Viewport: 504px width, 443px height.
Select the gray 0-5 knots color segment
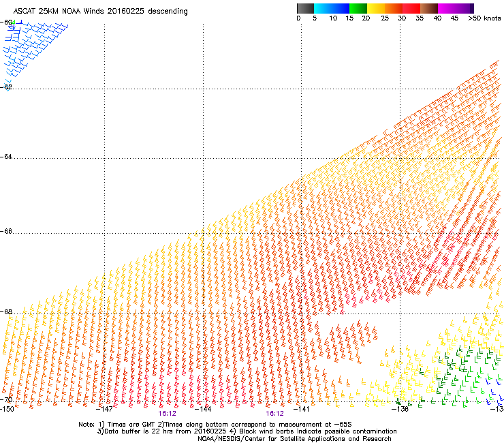tap(305, 8)
